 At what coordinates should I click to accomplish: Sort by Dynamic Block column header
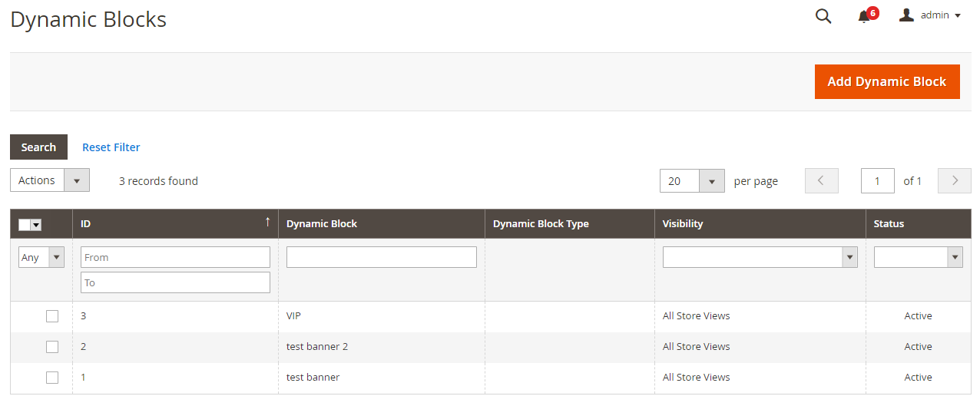tap(322, 224)
